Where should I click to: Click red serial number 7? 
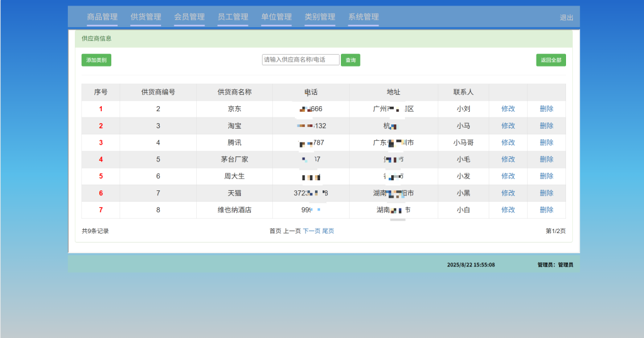[101, 210]
